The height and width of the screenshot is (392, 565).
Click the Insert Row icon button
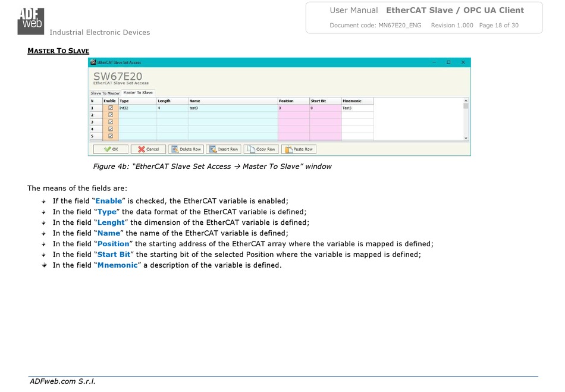224,149
